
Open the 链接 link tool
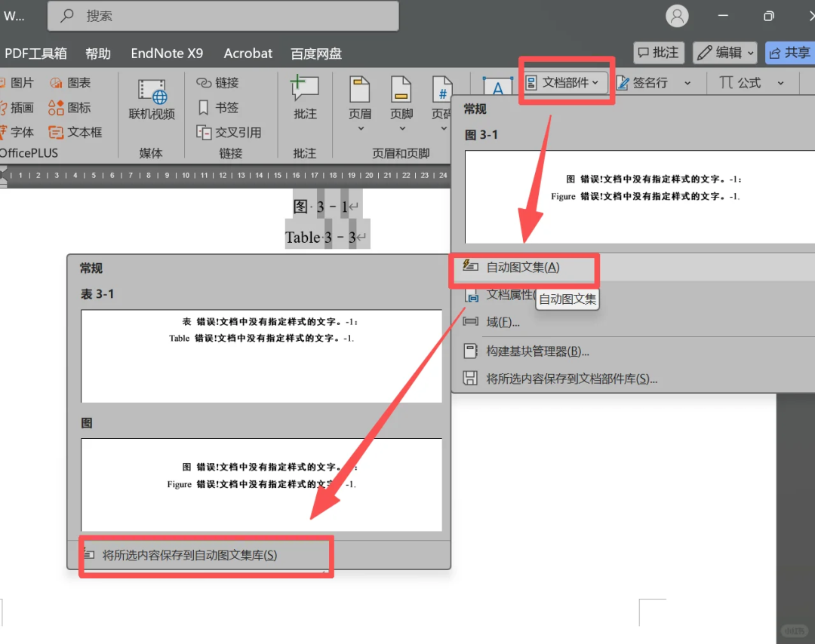click(x=218, y=83)
